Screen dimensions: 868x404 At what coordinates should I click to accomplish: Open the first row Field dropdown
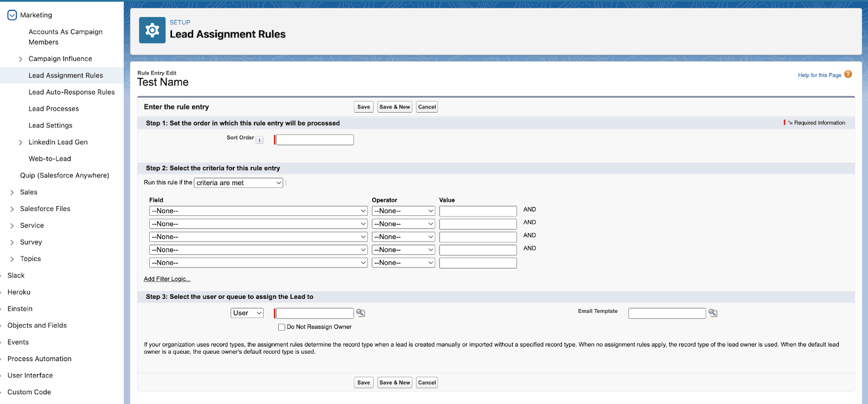[259, 211]
